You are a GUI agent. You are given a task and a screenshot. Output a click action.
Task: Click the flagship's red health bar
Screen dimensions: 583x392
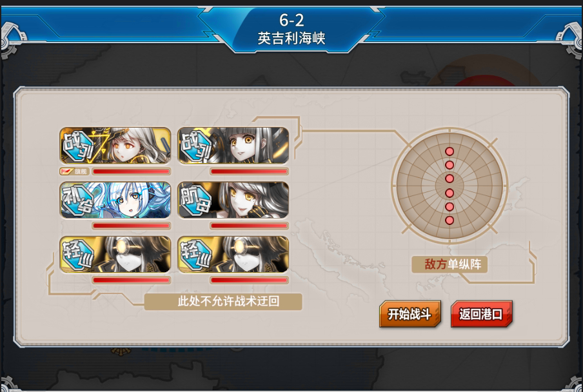click(x=132, y=171)
